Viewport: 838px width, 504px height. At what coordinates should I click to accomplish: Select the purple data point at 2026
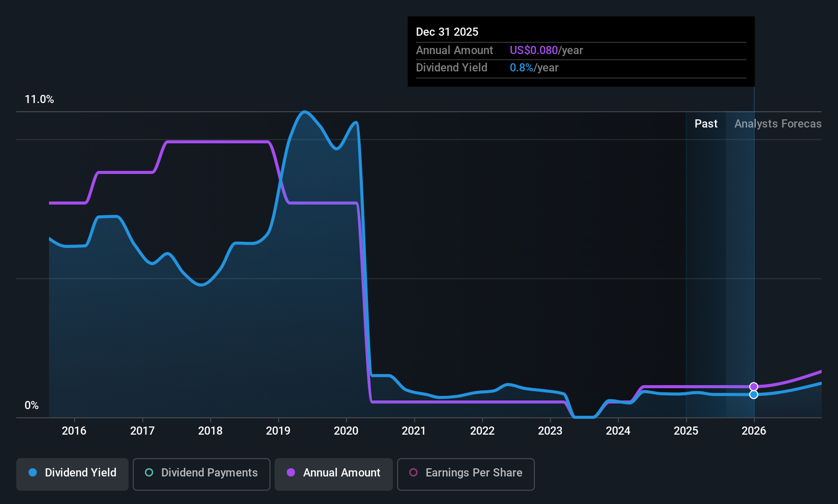click(x=754, y=387)
